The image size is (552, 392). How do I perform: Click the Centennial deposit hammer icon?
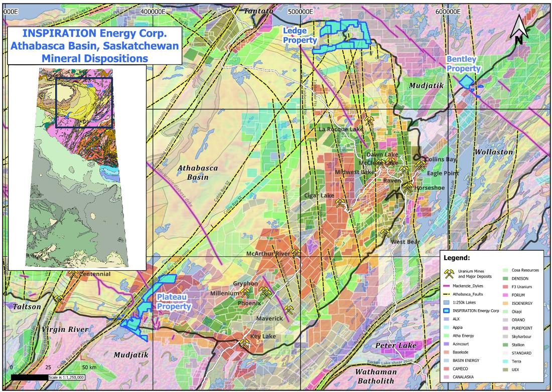pos(73,273)
